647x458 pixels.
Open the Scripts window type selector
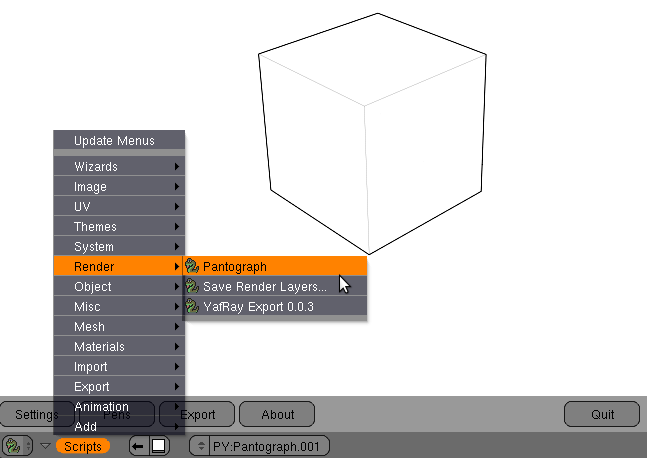point(17,446)
